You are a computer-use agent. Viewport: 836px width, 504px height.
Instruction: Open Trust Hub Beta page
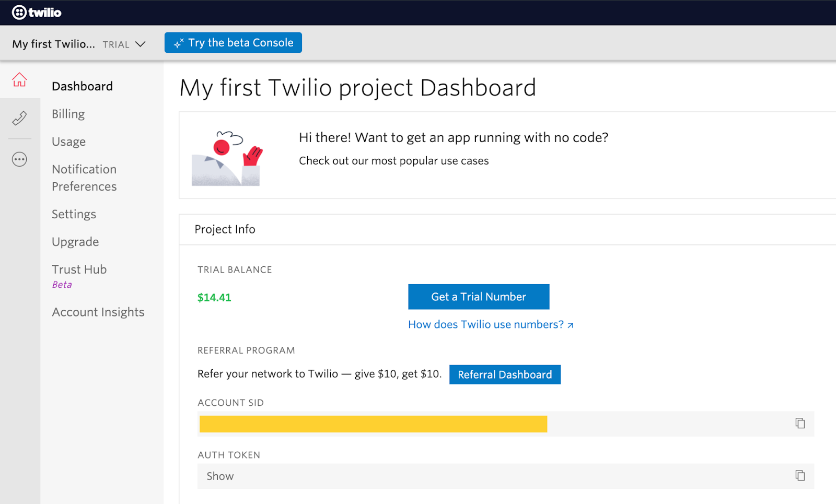click(79, 276)
